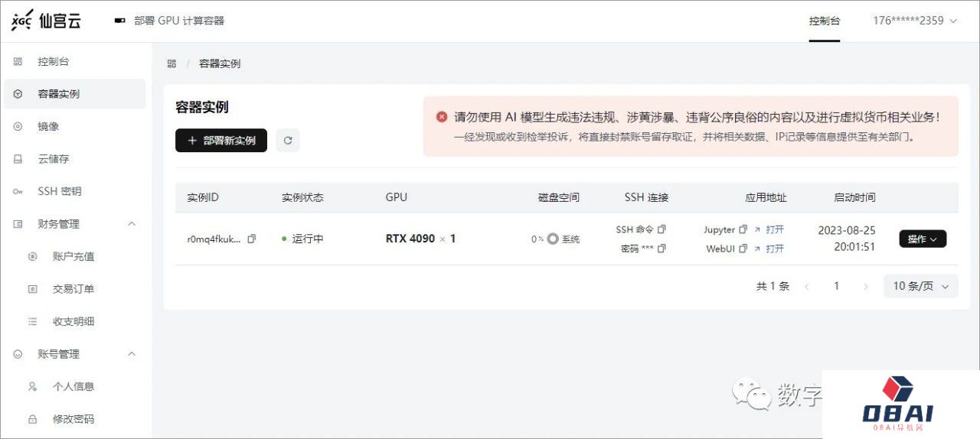Collapse the 财务管理 menu section
Screen dimensions: 980x439
tap(131, 224)
